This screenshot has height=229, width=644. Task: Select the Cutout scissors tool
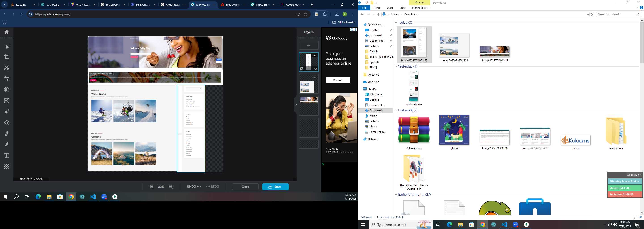[7, 68]
